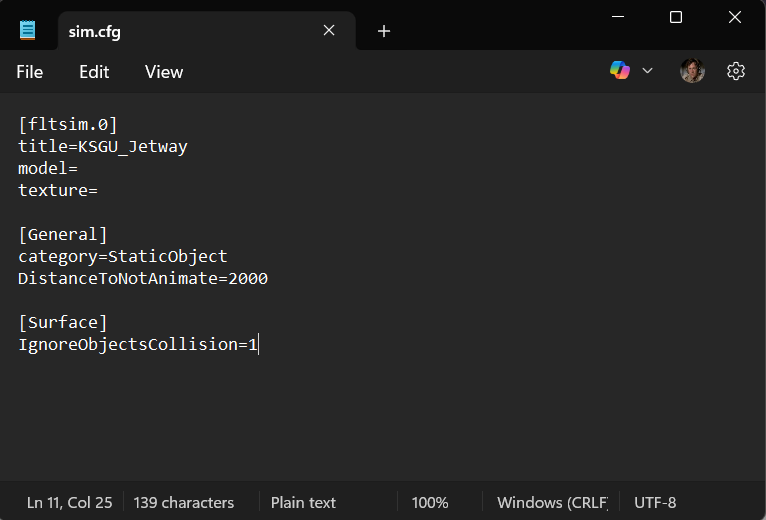This screenshot has height=520, width=766.
Task: Click the title=KSGU_Jetway line
Action: (x=103, y=147)
